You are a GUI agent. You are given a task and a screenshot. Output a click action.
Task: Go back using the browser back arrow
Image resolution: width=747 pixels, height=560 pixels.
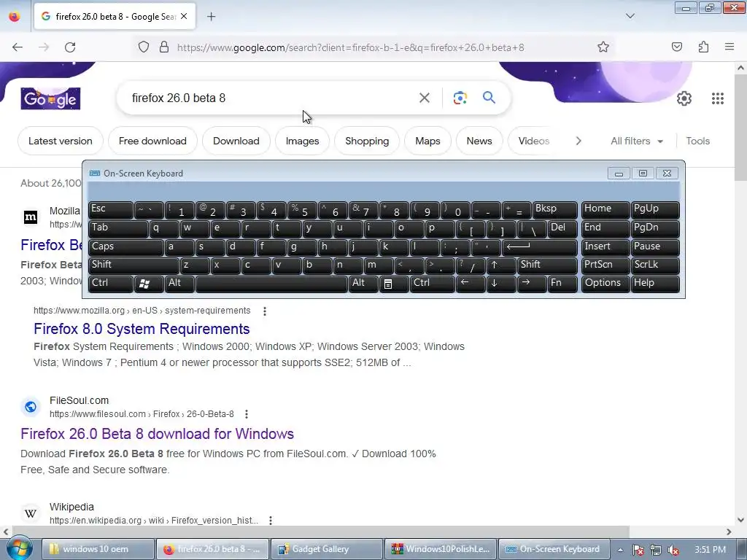[x=18, y=47]
